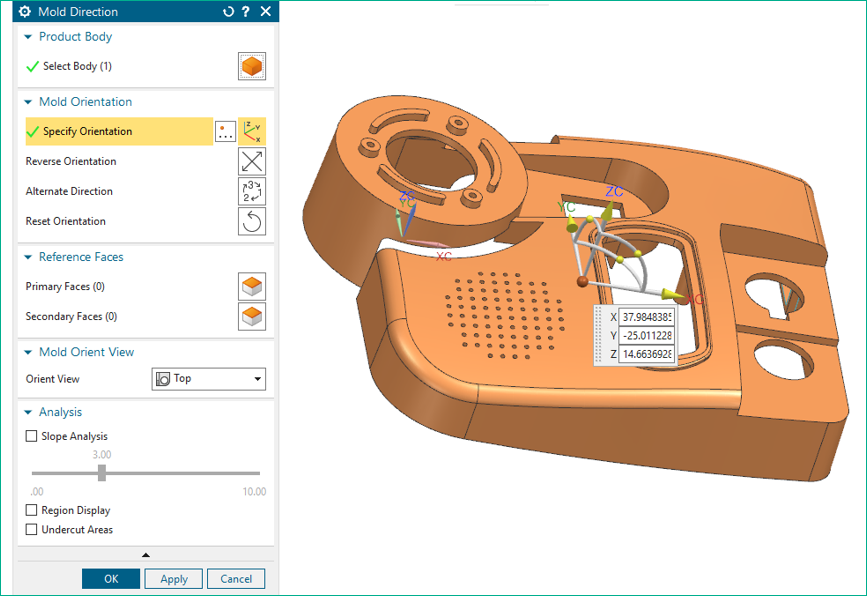Viewport: 867px width, 596px height.
Task: Click the Reset Orientation icon
Action: coord(251,221)
